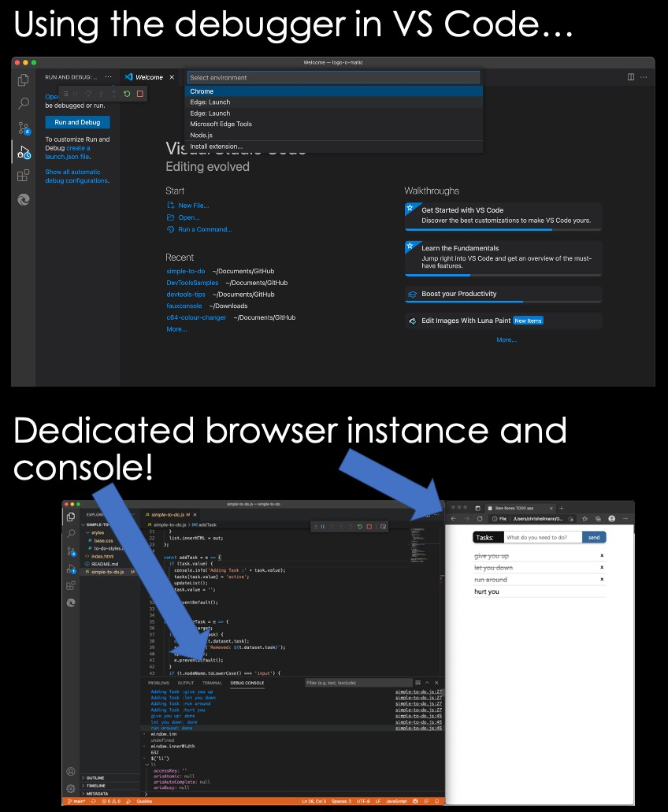Select Microsoft Edge Tools environment option
Image resolution: width=668 pixels, height=812 pixels.
coord(221,124)
